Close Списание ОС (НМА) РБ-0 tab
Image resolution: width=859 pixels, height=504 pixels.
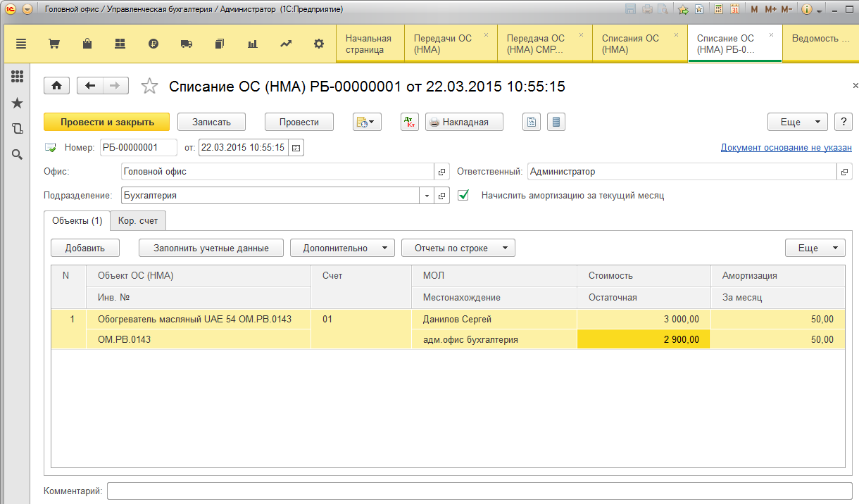pyautogui.click(x=772, y=34)
